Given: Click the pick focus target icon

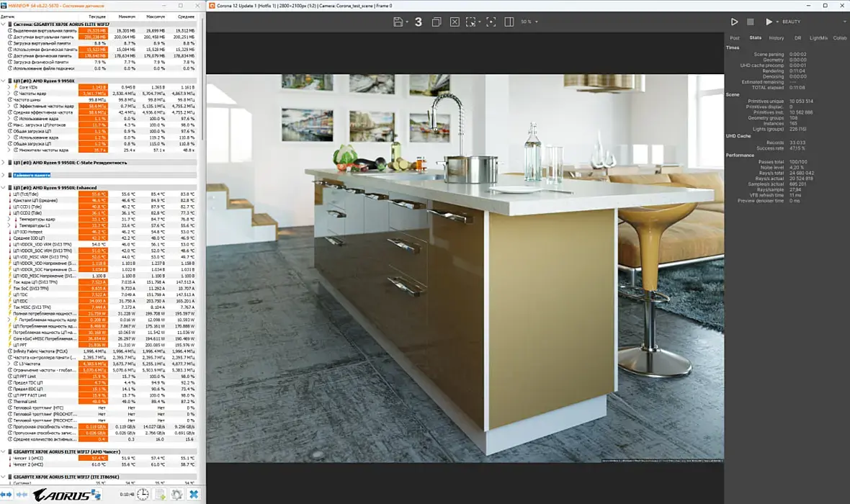Looking at the screenshot, I should point(491,22).
